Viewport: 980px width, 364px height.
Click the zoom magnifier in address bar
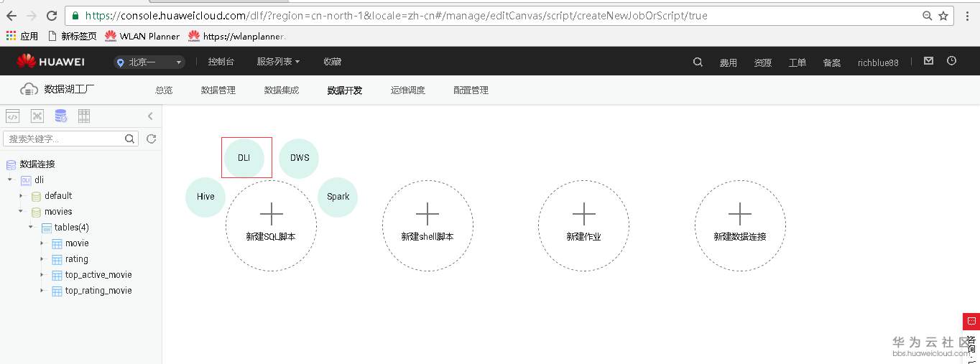928,16
